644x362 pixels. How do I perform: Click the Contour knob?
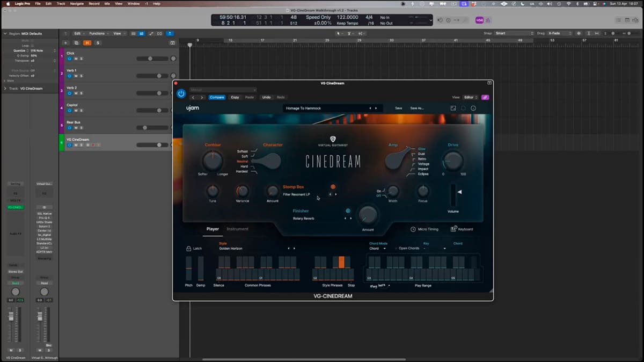pos(213,161)
